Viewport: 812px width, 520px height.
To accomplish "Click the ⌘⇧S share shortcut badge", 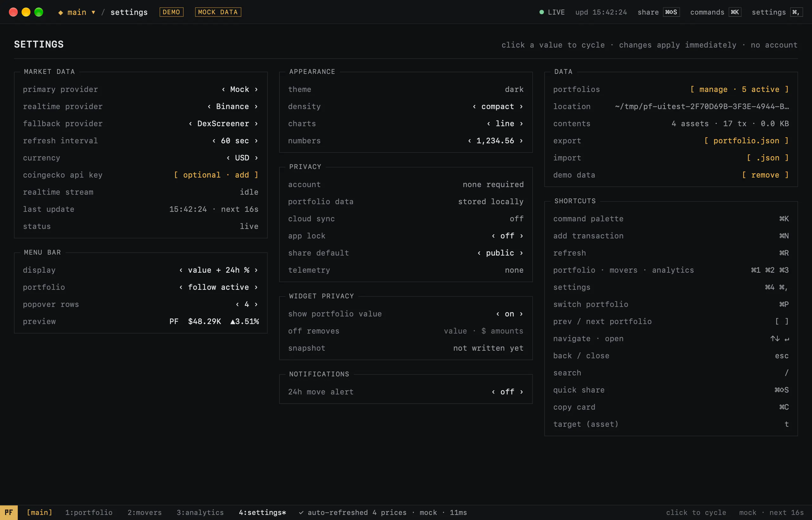I will point(671,12).
